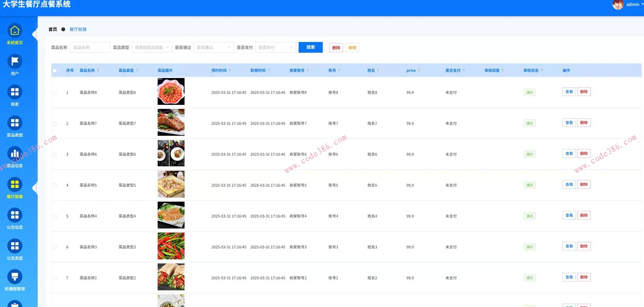View details of 菜品名称7 with 查看
The width and height of the screenshot is (644, 307).
tap(569, 123)
